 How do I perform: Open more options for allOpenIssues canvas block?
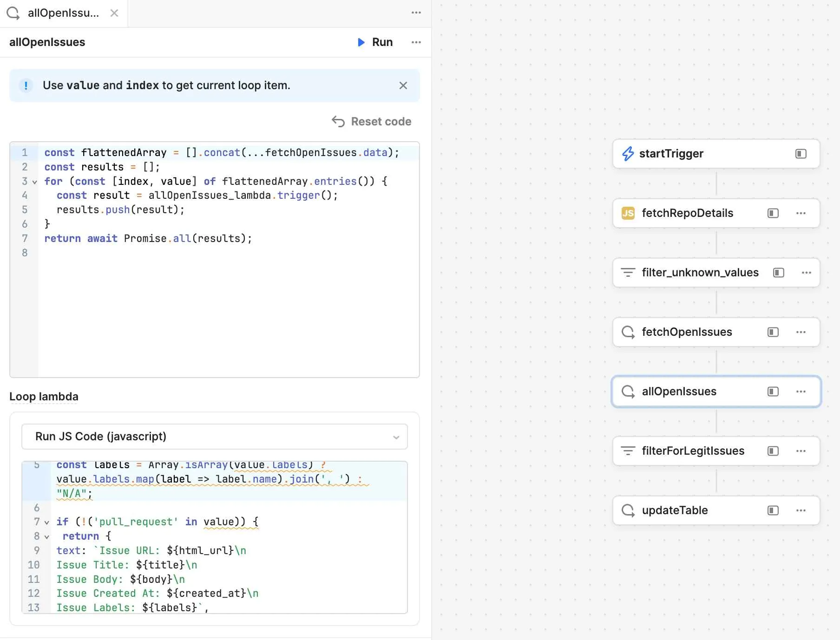(801, 392)
